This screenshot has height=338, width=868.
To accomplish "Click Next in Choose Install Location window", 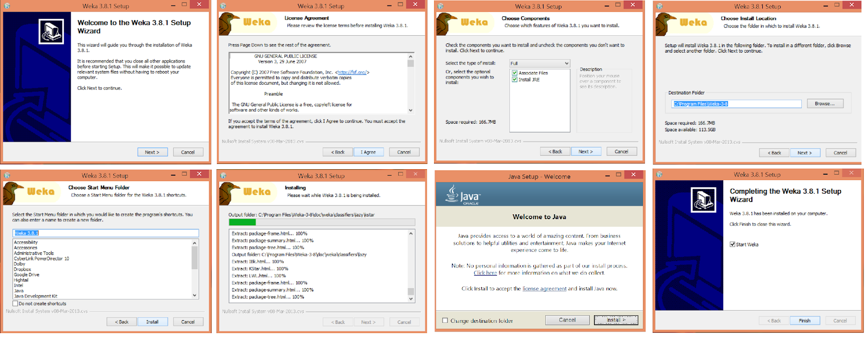I will coord(805,152).
